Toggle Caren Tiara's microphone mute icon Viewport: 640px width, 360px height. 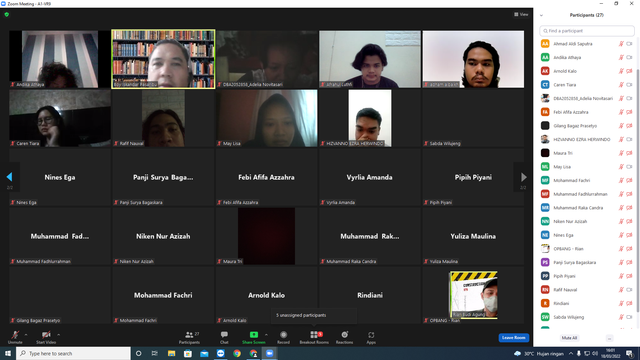point(621,85)
